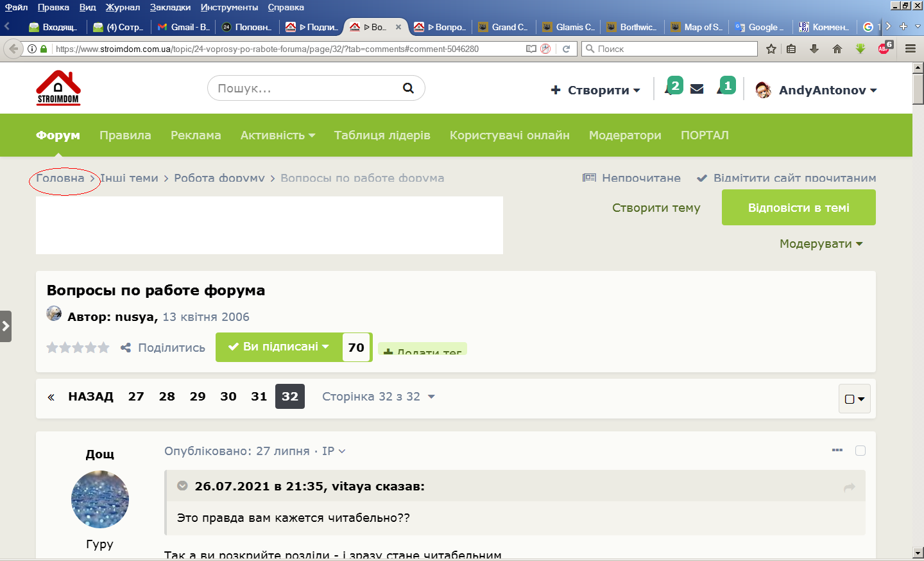Expand the Модерувати dropdown
The width and height of the screenshot is (924, 561).
point(821,244)
